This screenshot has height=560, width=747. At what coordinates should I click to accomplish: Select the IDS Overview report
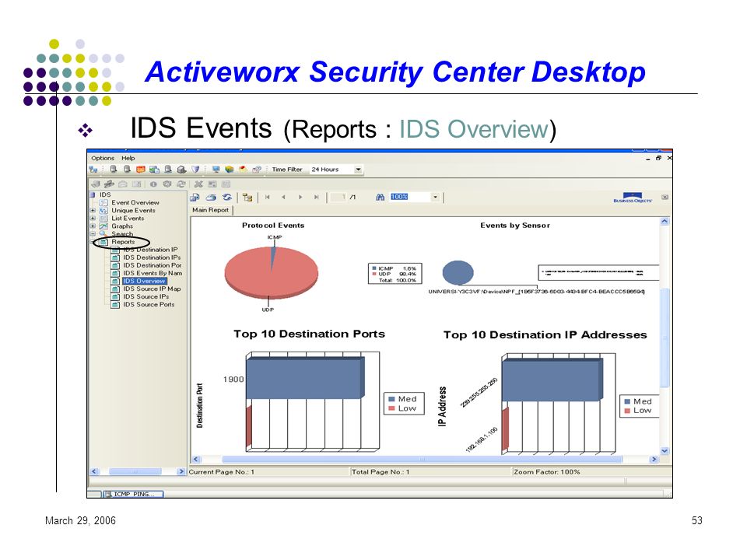[144, 281]
